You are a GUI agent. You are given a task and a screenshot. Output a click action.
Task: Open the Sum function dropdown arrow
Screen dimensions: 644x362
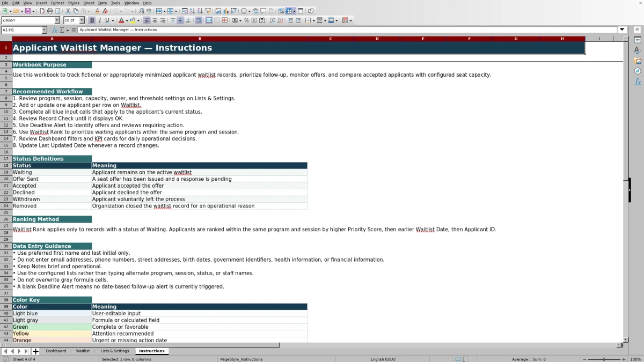pyautogui.click(x=67, y=30)
